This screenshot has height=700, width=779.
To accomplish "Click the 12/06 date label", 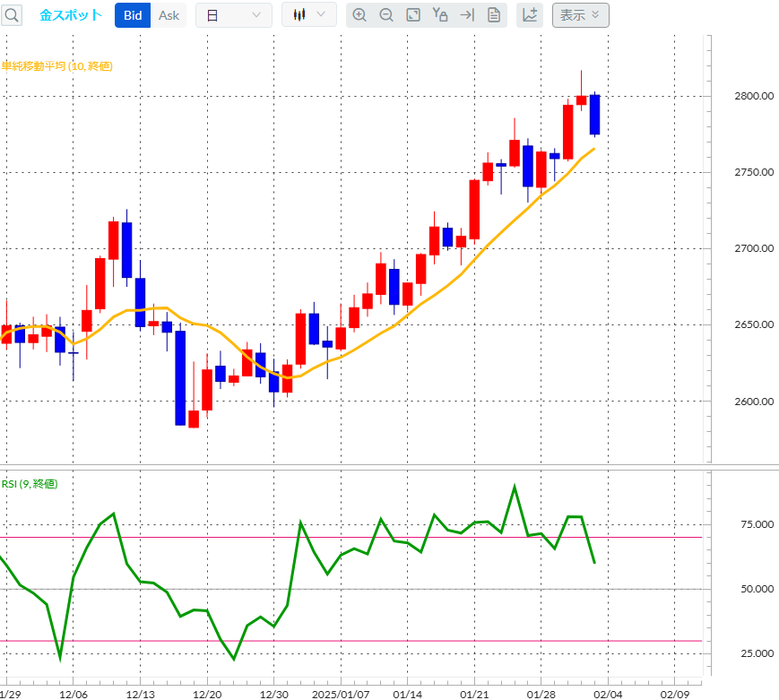I will point(73,694).
